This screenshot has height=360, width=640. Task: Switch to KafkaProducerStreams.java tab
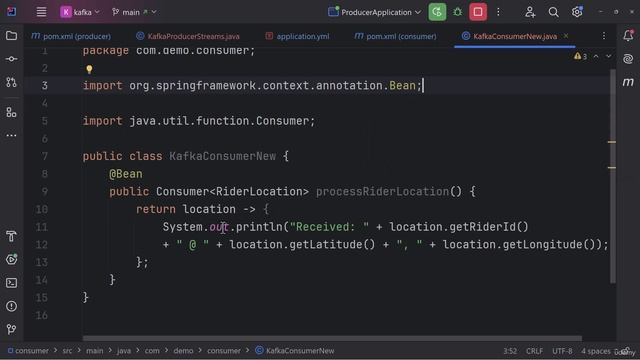coord(188,36)
